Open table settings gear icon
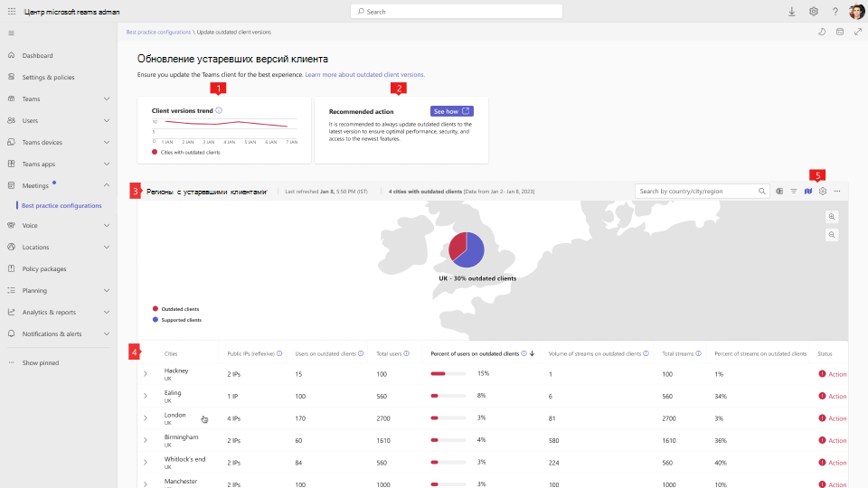 click(823, 191)
